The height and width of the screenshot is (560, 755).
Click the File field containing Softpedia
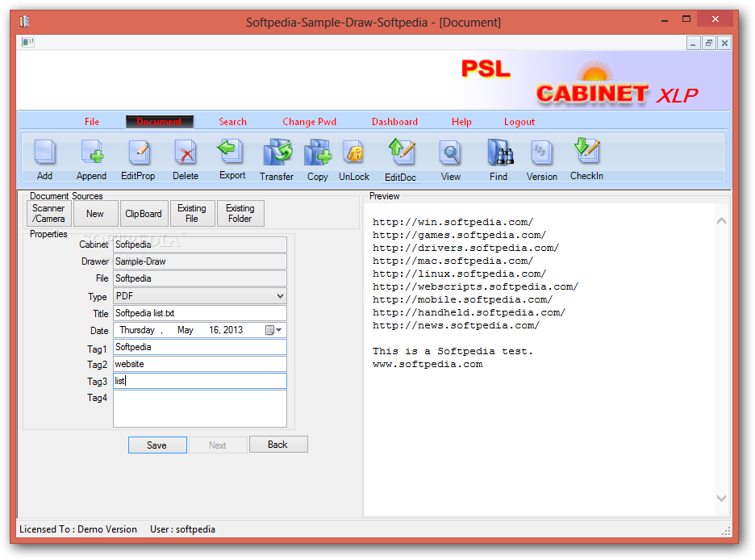pyautogui.click(x=200, y=278)
